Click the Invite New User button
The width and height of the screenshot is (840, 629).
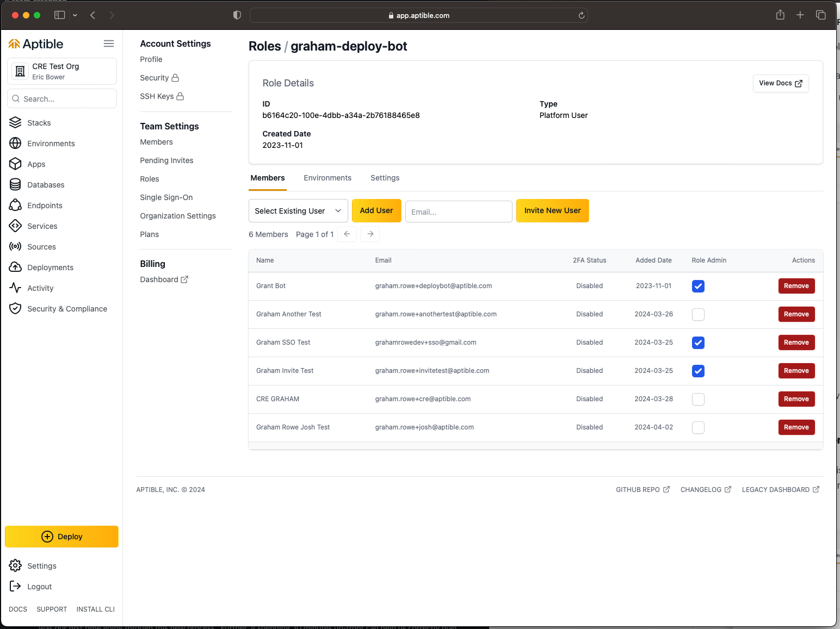click(553, 210)
